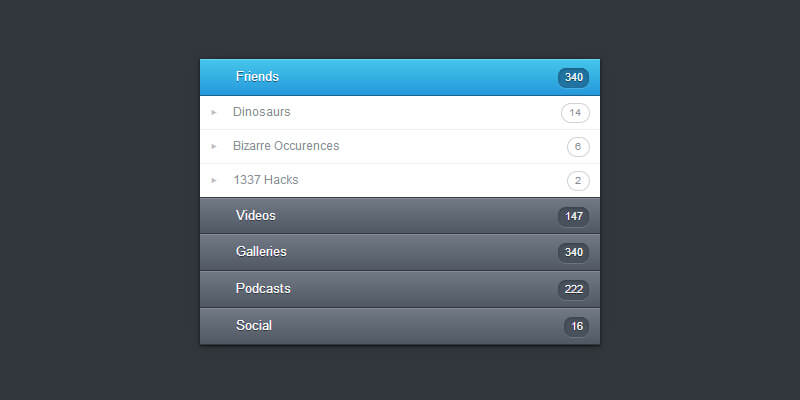Screen dimensions: 800x400
Task: Open the Bizarre Occurences link
Action: pos(286,146)
